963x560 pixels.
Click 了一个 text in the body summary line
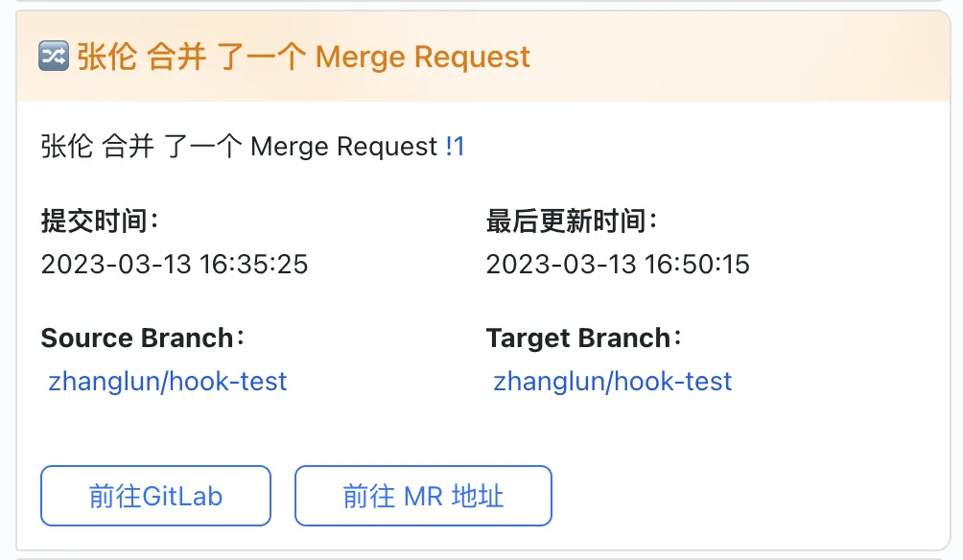[202, 147]
